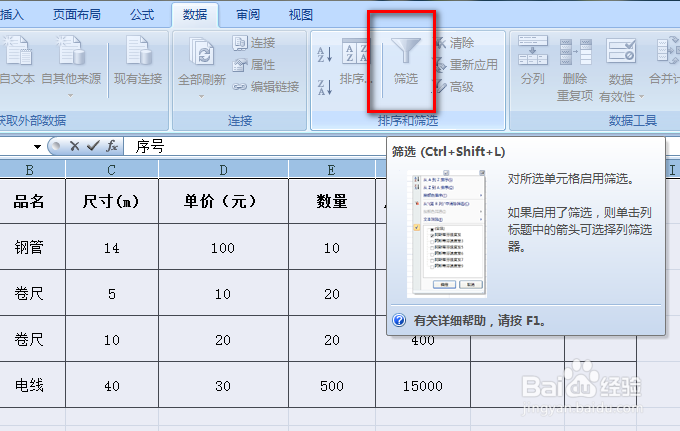This screenshot has height=431, width=680.
Task: Expand Data Validation (有效性) dropdown arrow
Action: click(x=641, y=96)
